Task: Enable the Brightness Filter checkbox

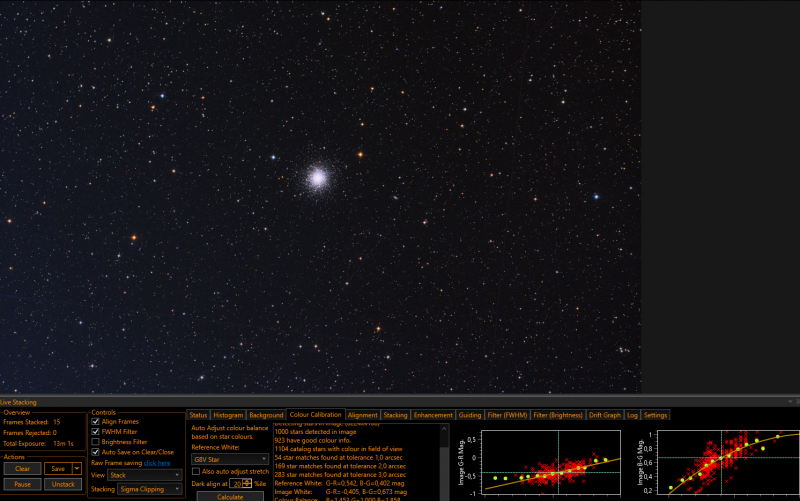Action: (95, 442)
